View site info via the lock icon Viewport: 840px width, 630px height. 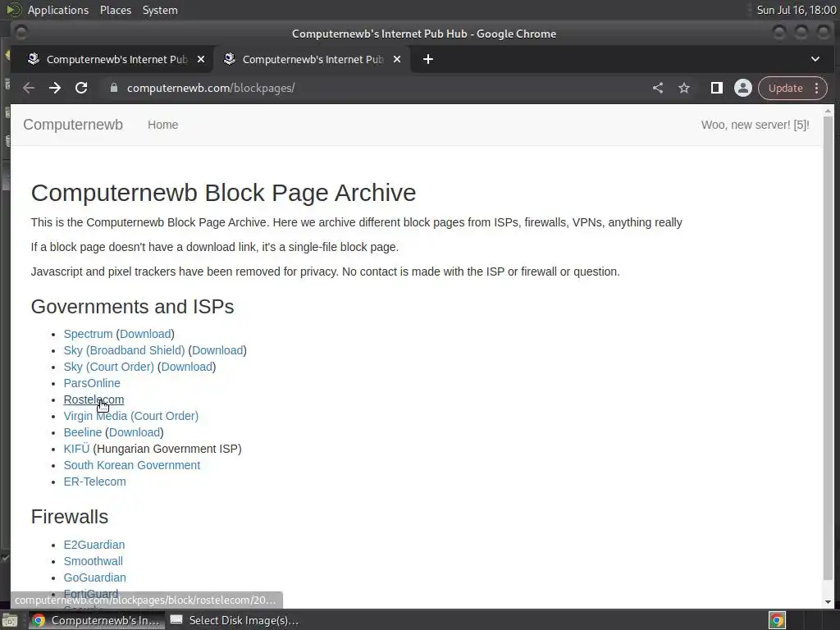pyautogui.click(x=113, y=88)
